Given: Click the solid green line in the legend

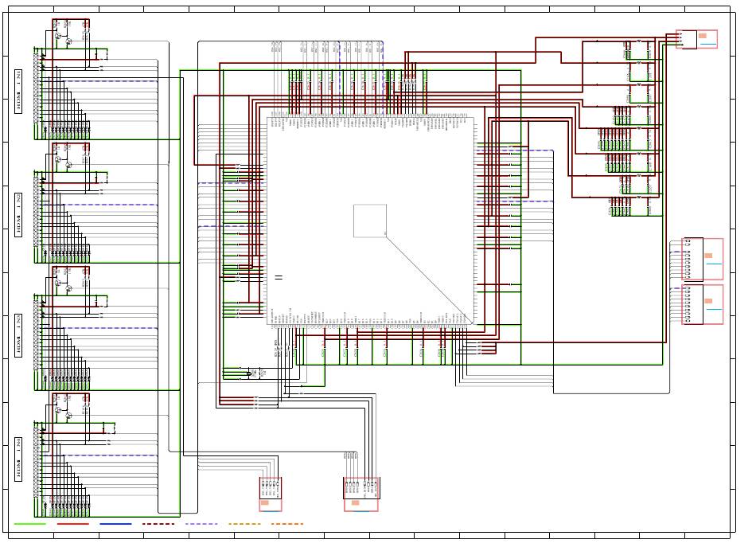Looking at the screenshot, I should (x=30, y=524).
